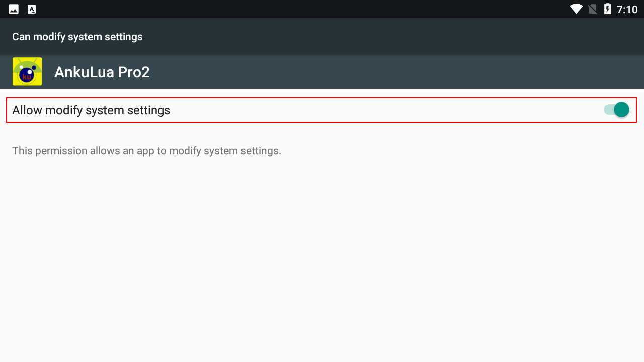Tap the 'AnkuLua Pro2' app name

(102, 72)
